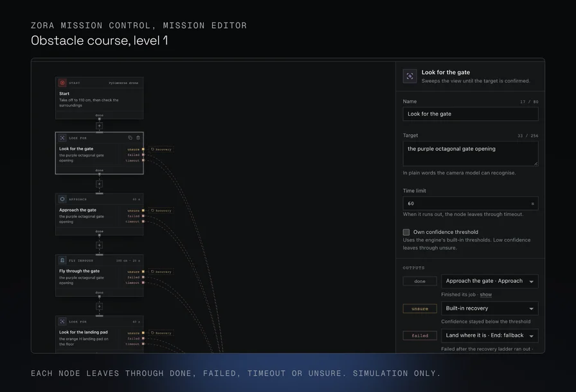Click the failed output tag in Outputs
This screenshot has height=392, width=576.
click(420, 335)
